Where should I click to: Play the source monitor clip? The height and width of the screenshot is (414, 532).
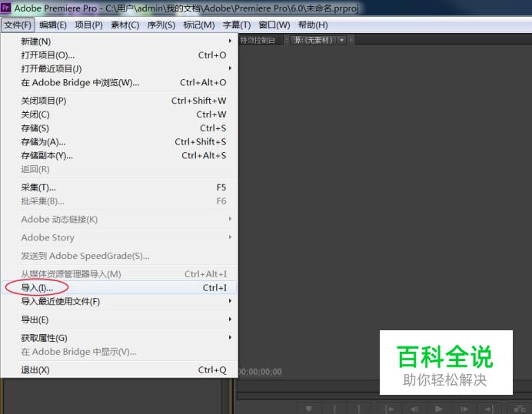(439, 409)
